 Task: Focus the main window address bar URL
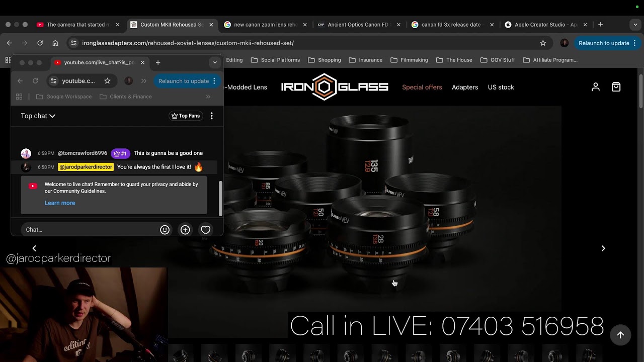pos(188,43)
